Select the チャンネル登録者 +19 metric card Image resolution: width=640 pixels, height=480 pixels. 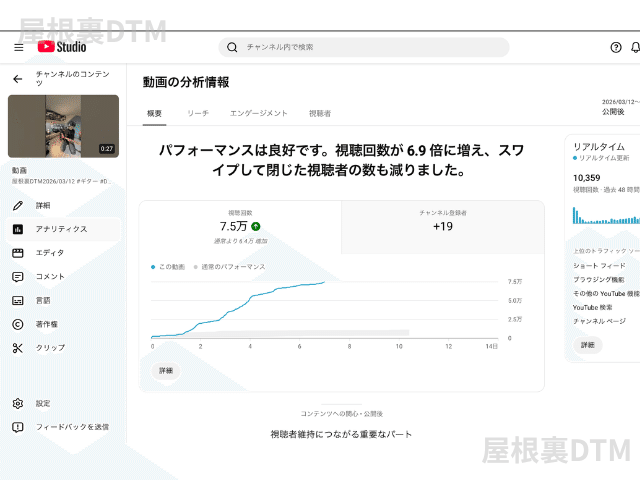pyautogui.click(x=443, y=227)
